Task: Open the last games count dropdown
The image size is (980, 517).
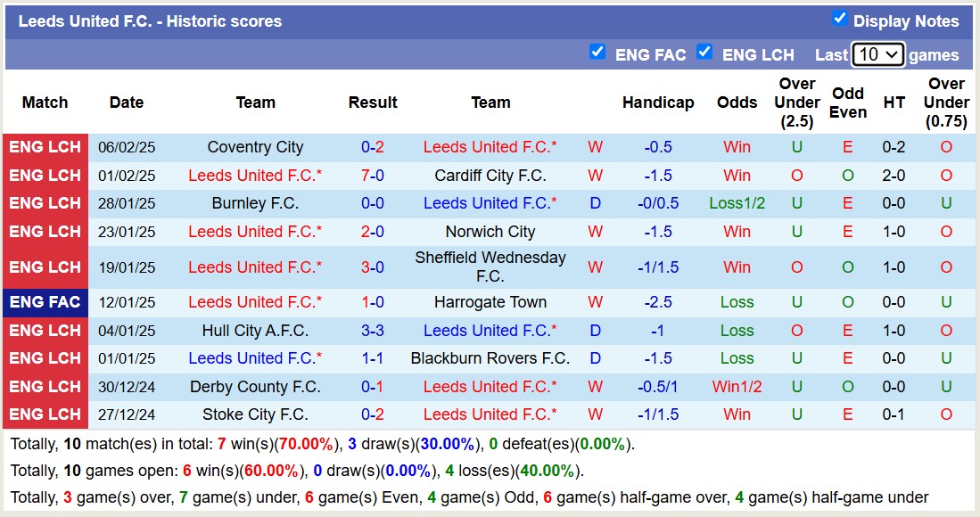Action: (x=877, y=54)
